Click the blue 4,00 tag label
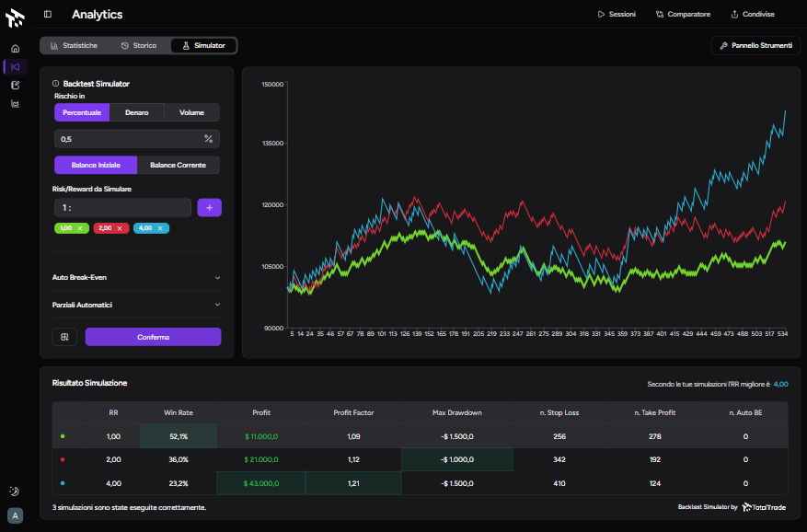 coord(145,228)
